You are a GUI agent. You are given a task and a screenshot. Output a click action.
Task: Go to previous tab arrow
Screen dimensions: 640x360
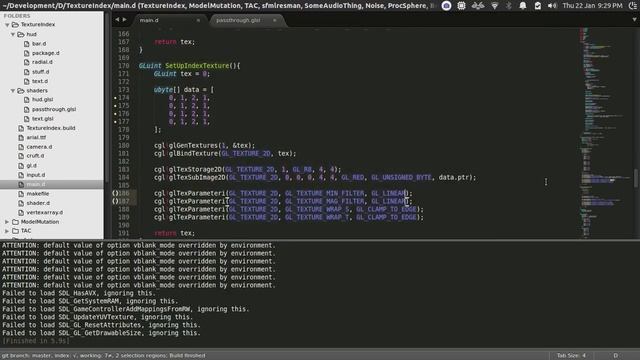click(x=117, y=20)
